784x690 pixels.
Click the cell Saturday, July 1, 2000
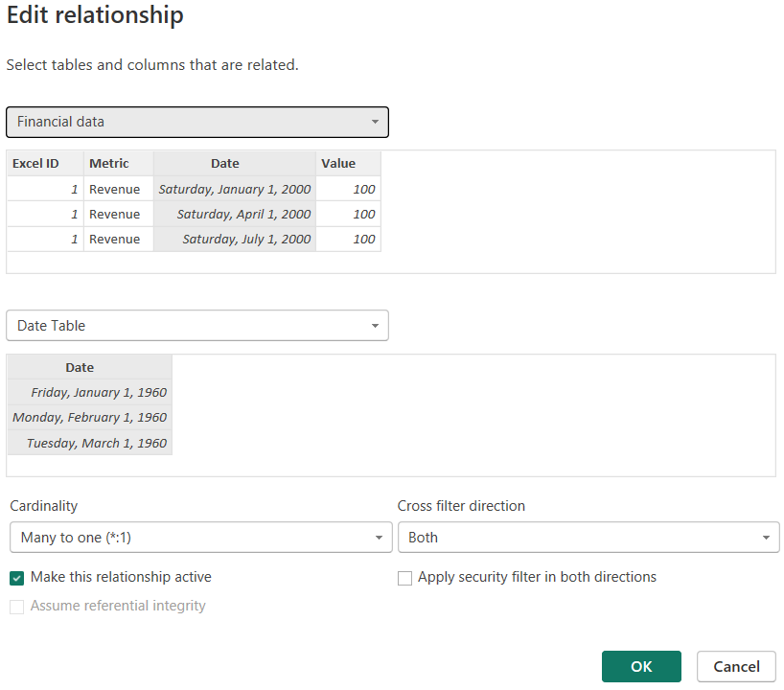[x=235, y=239]
